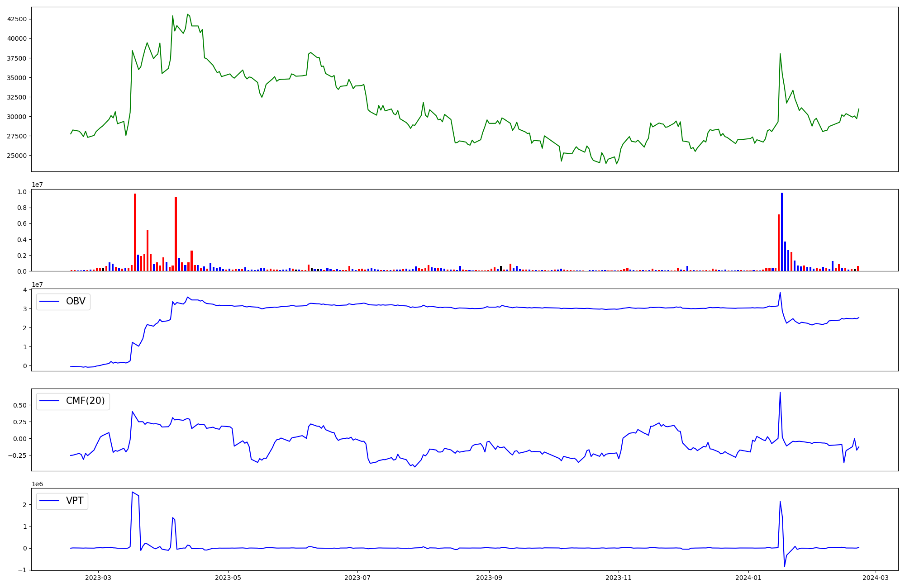
Task: Click the tallest blue volume bar
Action: (781, 232)
